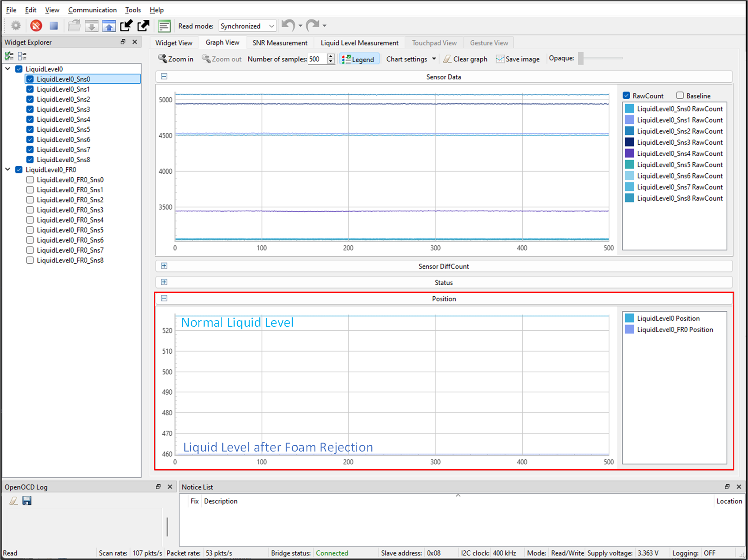Toggle the Legend button
Screen dimensions: 748x560
point(359,59)
